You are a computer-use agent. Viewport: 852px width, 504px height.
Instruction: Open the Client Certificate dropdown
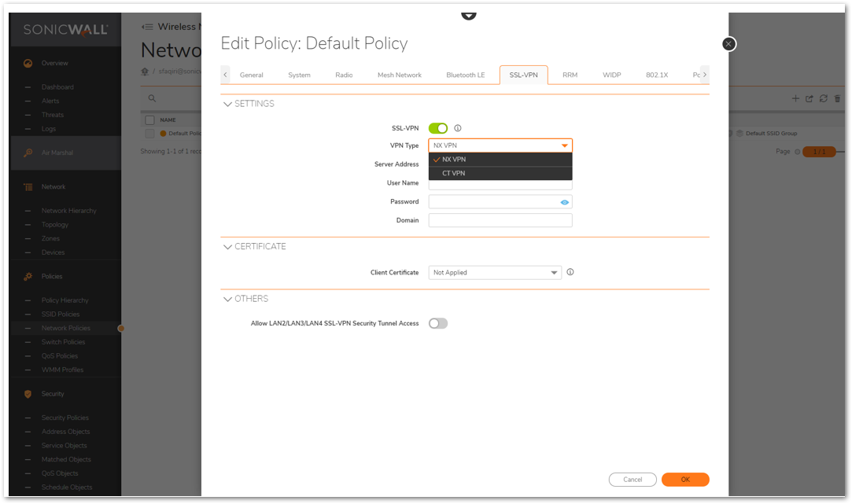(x=495, y=273)
